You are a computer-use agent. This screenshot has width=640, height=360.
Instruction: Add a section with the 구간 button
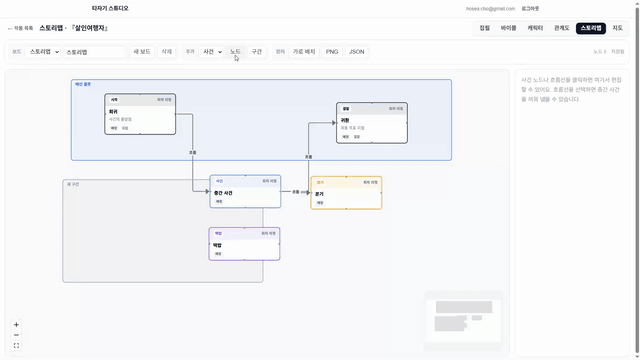tap(257, 52)
